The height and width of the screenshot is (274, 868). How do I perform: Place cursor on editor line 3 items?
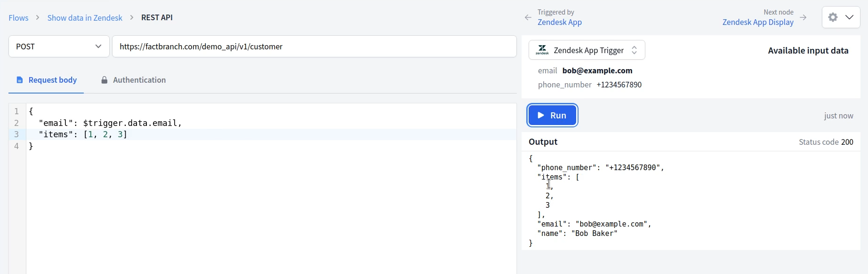[83, 134]
